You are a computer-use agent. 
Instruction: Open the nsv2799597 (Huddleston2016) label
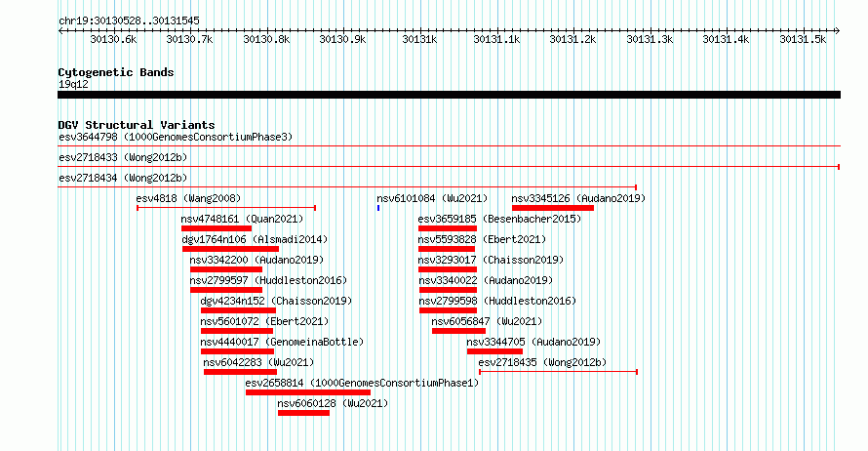pyautogui.click(x=268, y=280)
